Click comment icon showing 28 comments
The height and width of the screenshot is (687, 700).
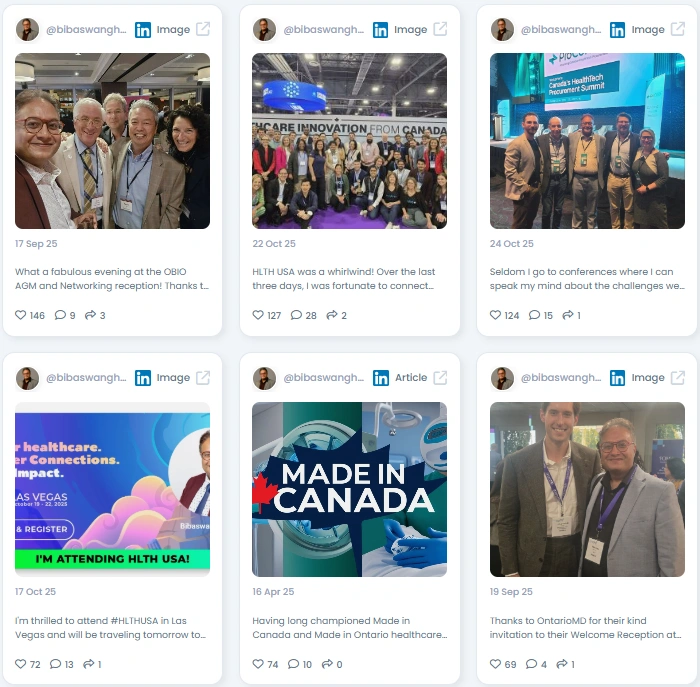(x=296, y=315)
